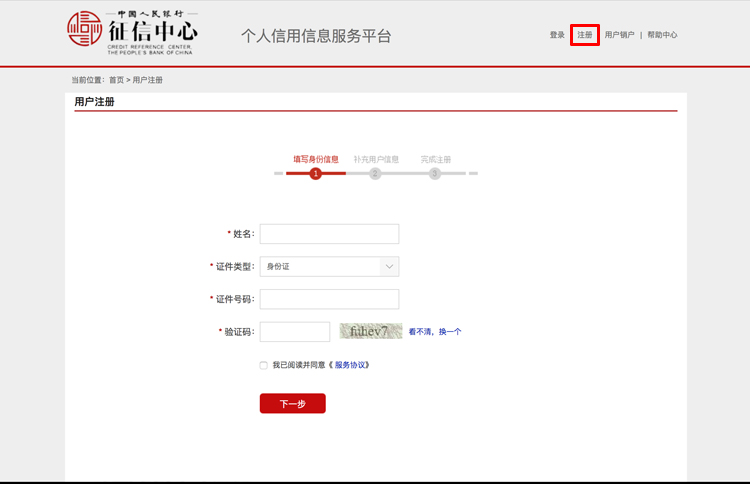
Task: Click the 征信中心 logo
Action: [132, 33]
